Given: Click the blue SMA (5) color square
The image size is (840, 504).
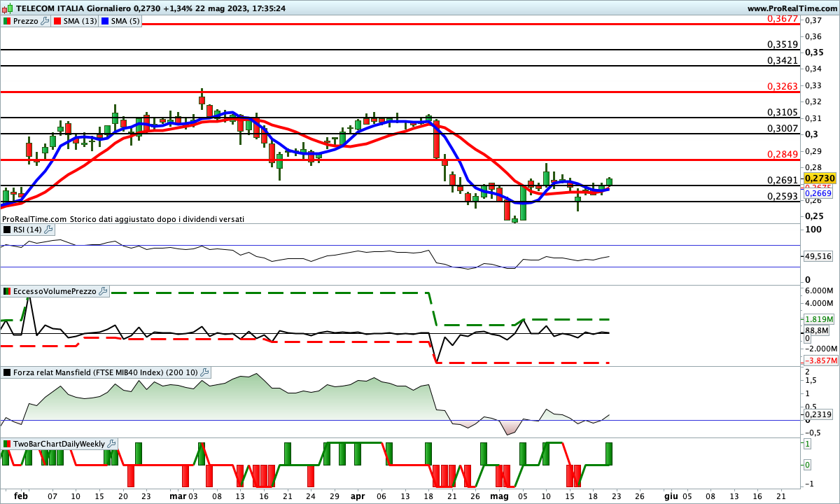Looking at the screenshot, I should [106, 21].
